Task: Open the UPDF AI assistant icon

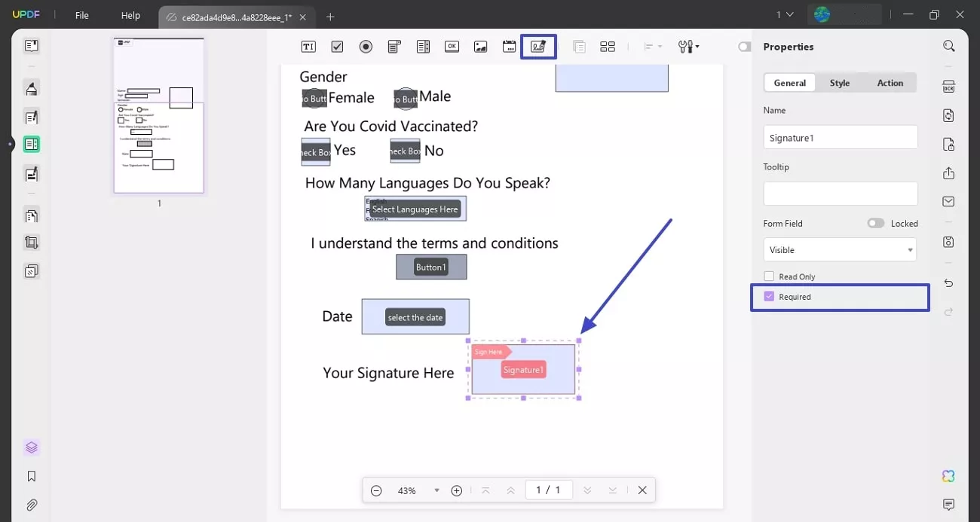Action: tap(948, 476)
